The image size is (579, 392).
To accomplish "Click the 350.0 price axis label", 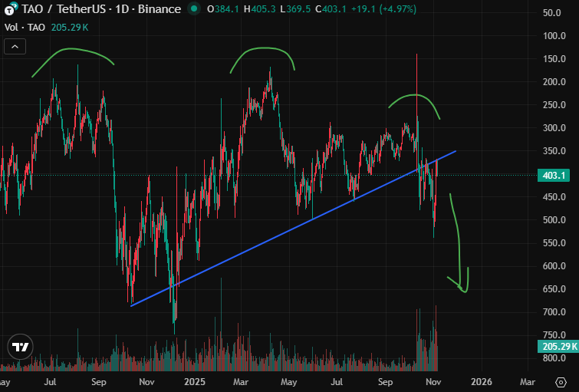I will (554, 151).
